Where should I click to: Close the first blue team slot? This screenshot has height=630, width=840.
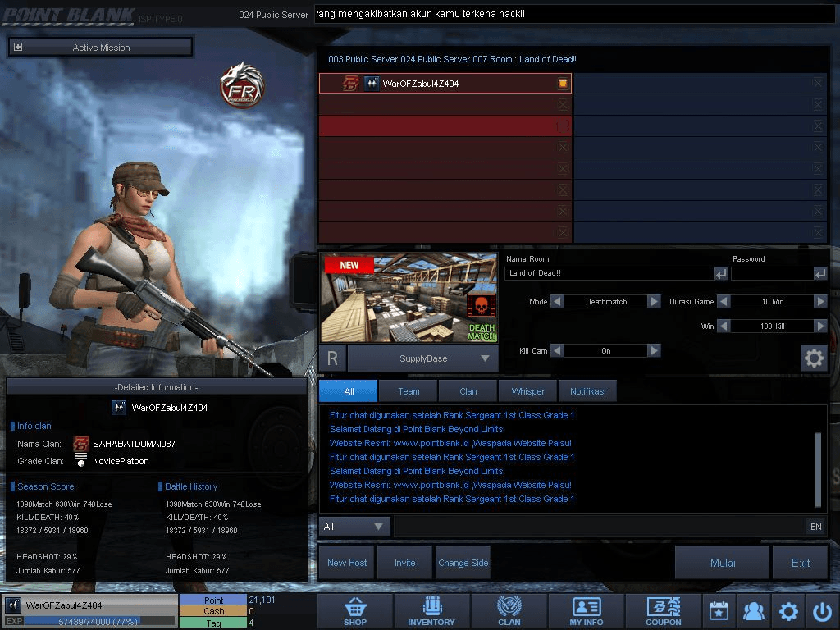818,83
